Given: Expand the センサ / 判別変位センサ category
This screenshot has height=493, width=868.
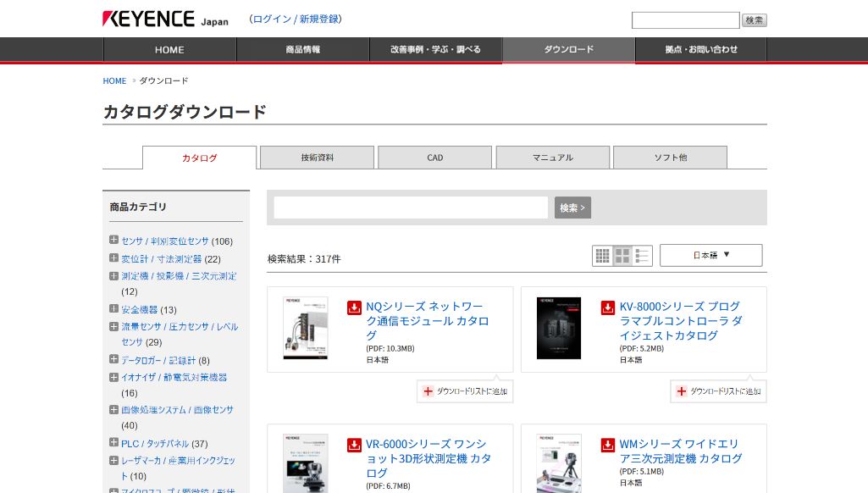Looking at the screenshot, I should pyautogui.click(x=113, y=240).
